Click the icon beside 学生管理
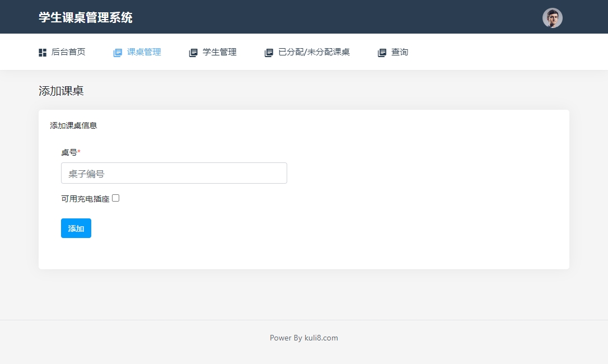The image size is (608, 364). tap(193, 53)
